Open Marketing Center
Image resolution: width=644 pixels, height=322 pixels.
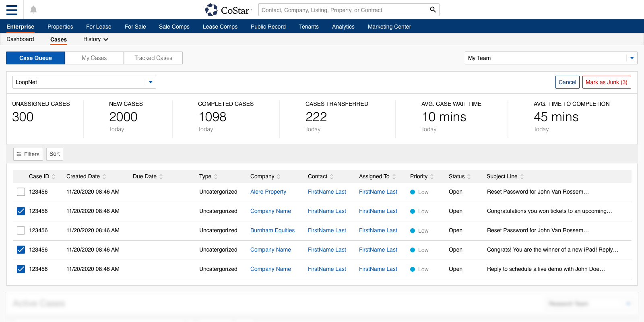coord(389,27)
